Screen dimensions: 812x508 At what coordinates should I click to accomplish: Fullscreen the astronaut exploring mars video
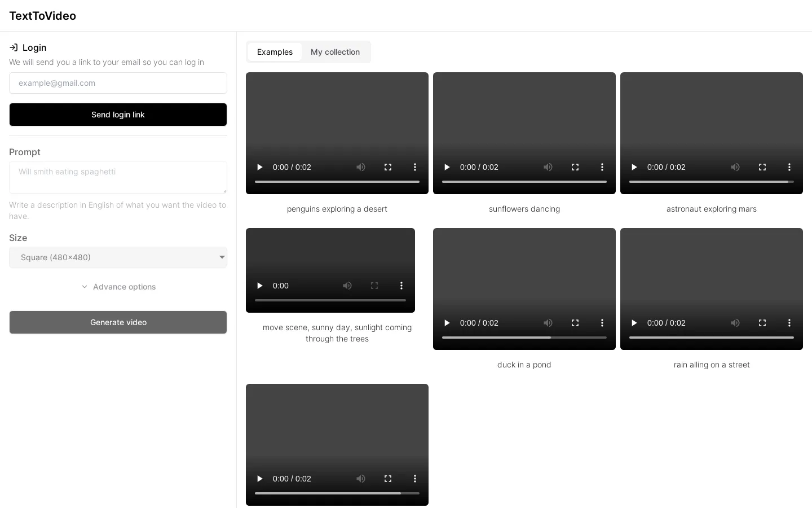(x=762, y=167)
